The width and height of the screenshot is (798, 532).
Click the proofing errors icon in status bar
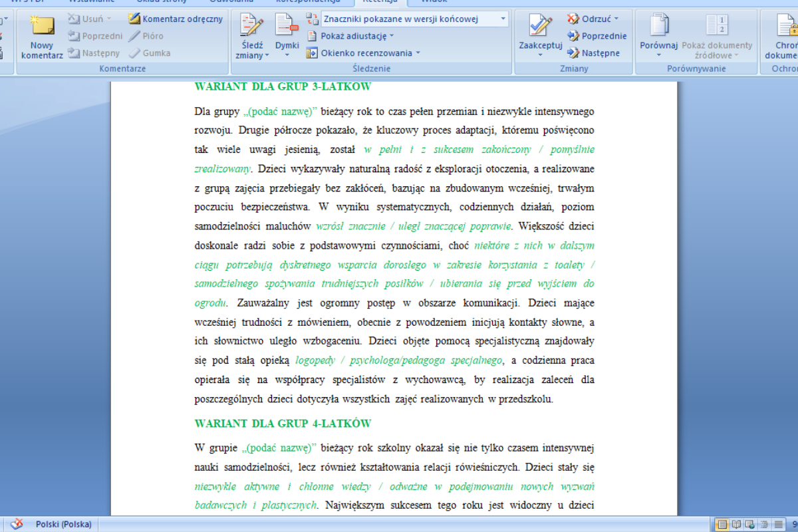point(16,524)
